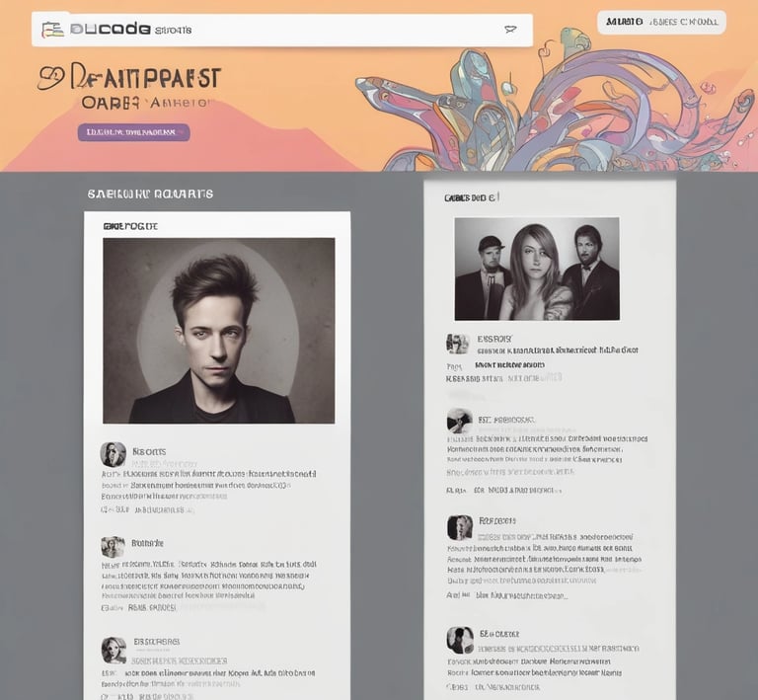Click the colorful abstract banner illustration

click(556, 102)
